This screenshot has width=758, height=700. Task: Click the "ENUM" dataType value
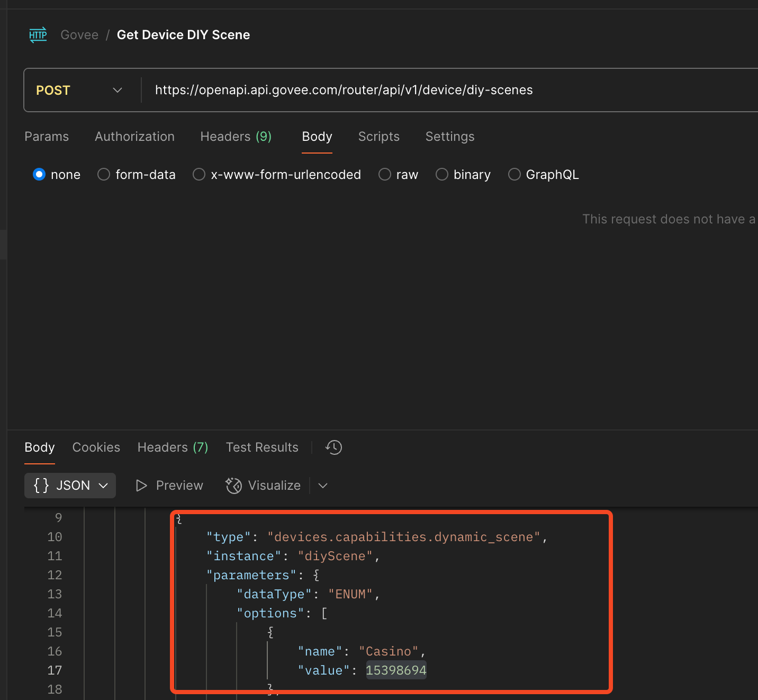pyautogui.click(x=350, y=594)
